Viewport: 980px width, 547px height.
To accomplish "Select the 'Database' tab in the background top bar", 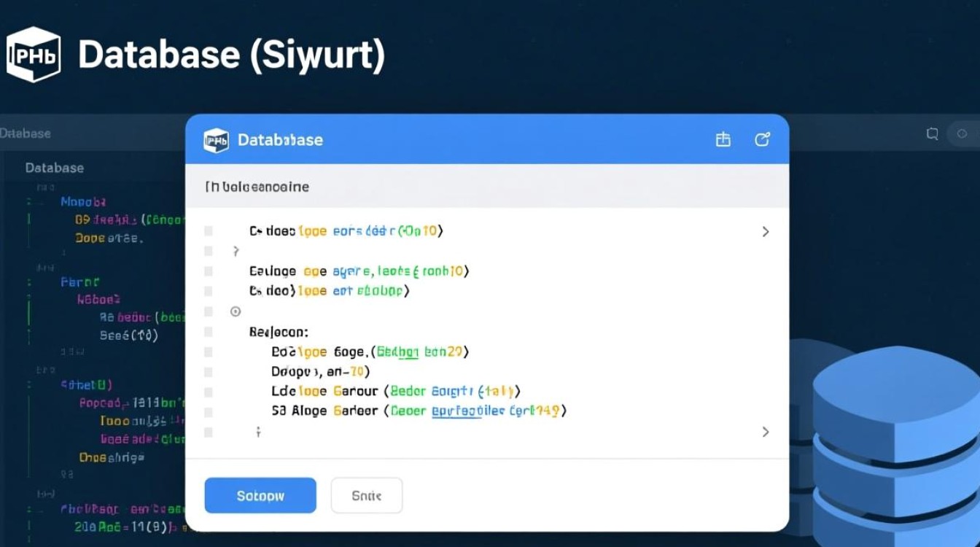I will 26,133.
